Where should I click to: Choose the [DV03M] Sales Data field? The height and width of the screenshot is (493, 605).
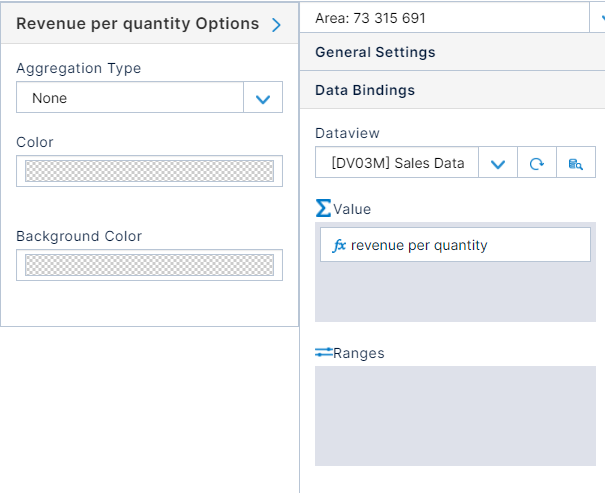[x=397, y=163]
